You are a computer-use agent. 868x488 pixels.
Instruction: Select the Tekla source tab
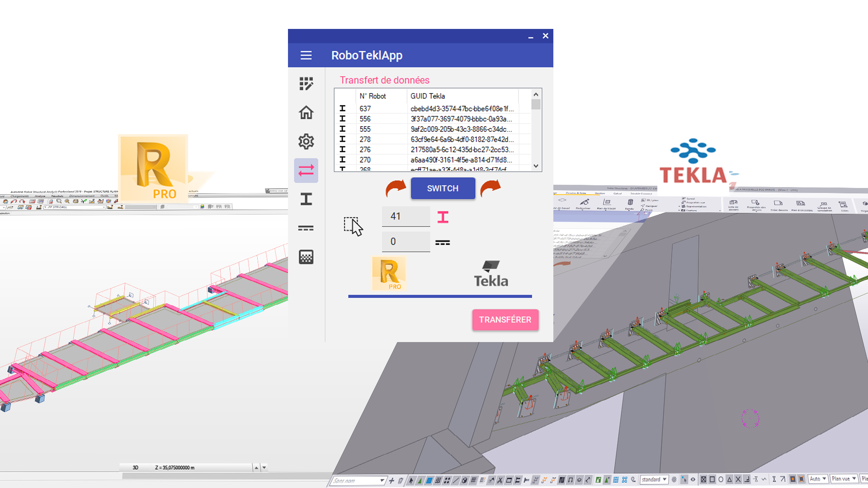point(491,274)
